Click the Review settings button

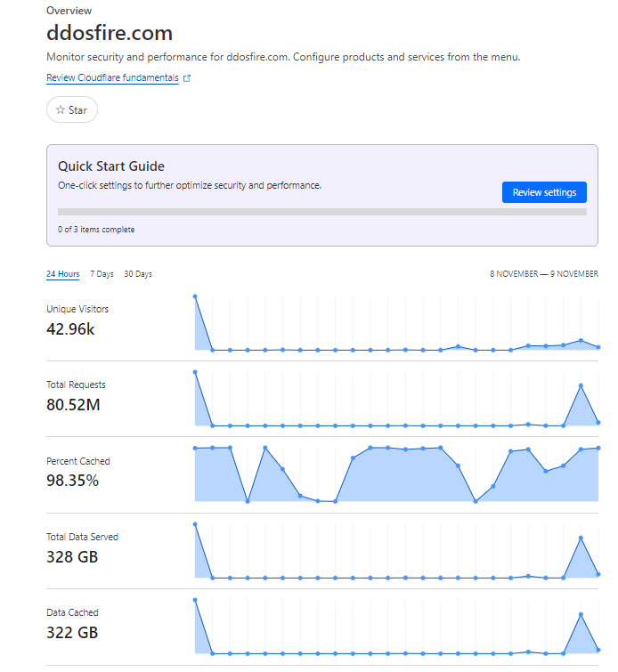(x=544, y=192)
